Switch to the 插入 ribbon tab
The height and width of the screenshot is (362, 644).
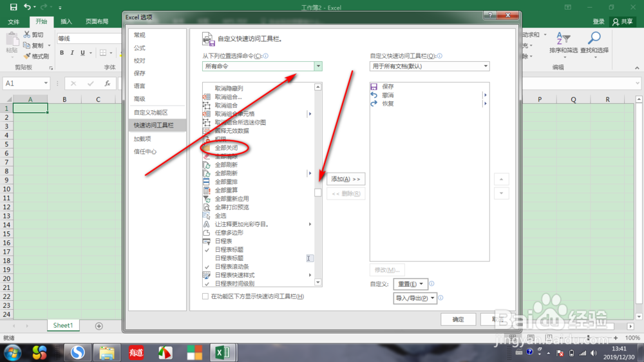(x=66, y=21)
